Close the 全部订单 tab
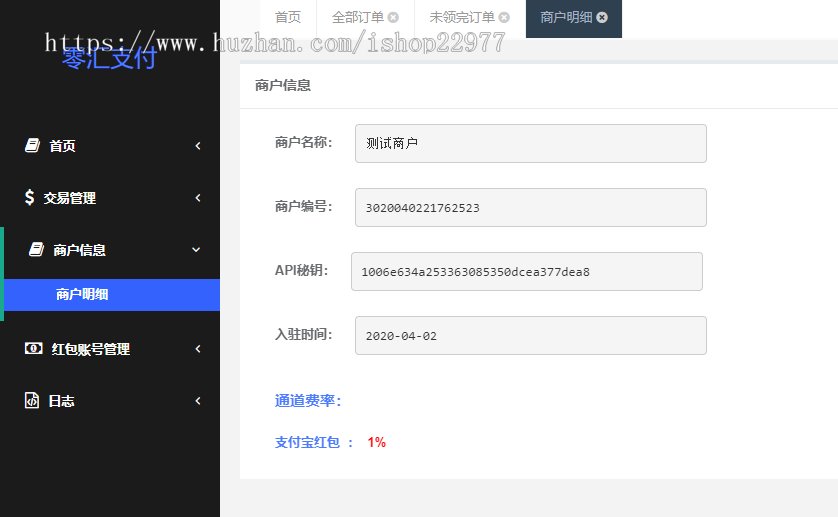The width and height of the screenshot is (838, 517). pyautogui.click(x=393, y=18)
